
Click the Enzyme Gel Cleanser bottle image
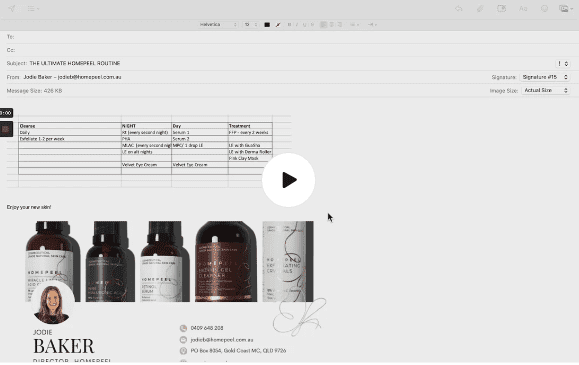click(x=226, y=261)
